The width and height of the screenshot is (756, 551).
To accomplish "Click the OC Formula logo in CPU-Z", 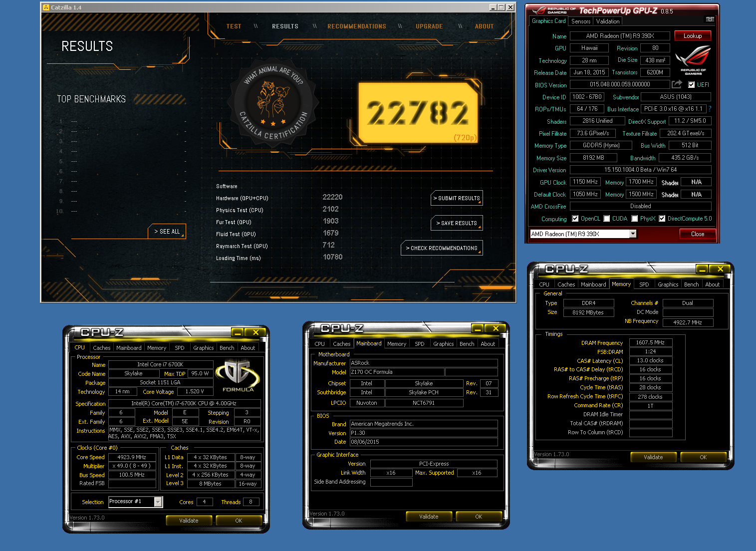I will coord(239,374).
